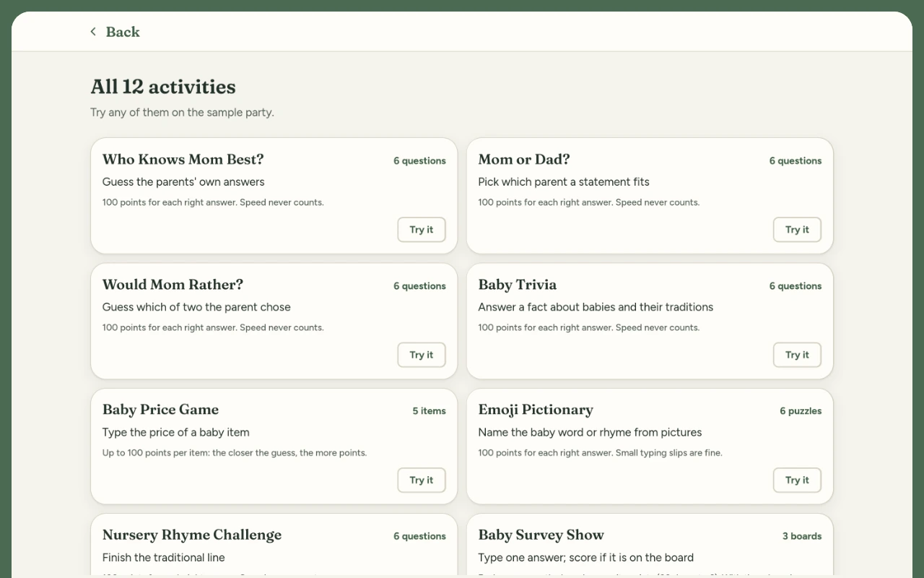This screenshot has width=924, height=578.
Task: Click the "Would Mom Rather?" card title
Action: pos(173,285)
